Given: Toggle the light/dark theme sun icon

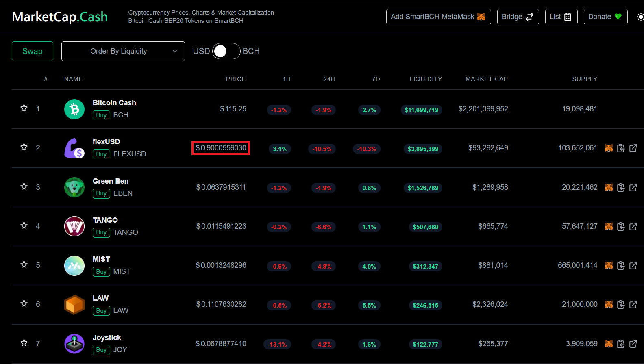Looking at the screenshot, I should pos(640,17).
